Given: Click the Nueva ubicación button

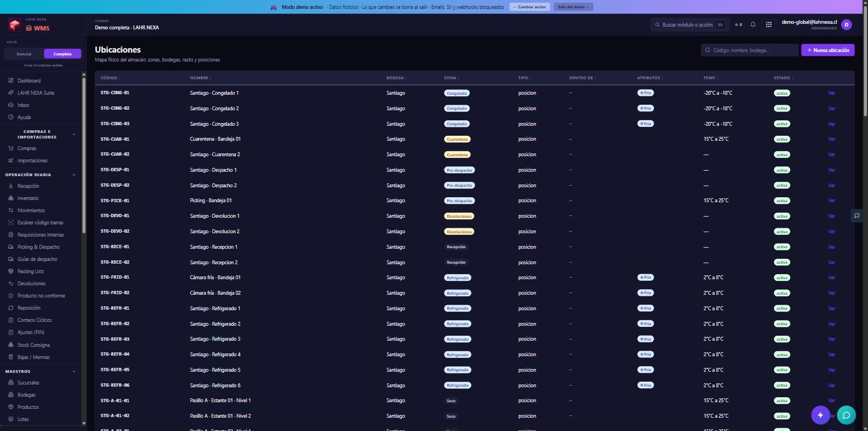Looking at the screenshot, I should (x=828, y=50).
